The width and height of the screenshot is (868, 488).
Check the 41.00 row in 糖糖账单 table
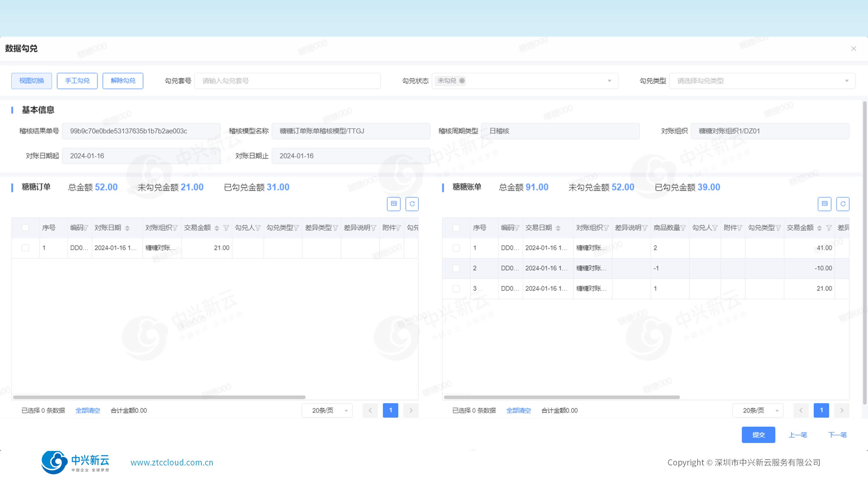pos(456,248)
